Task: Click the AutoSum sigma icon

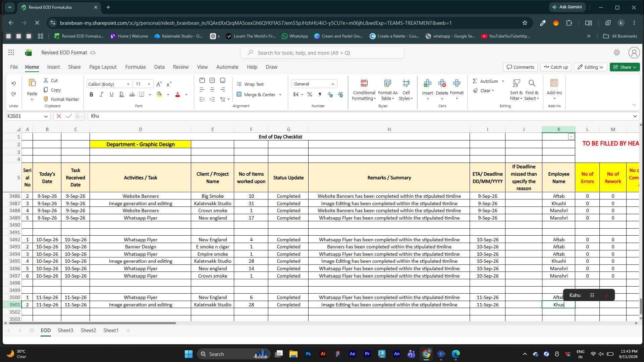Action: click(x=475, y=81)
